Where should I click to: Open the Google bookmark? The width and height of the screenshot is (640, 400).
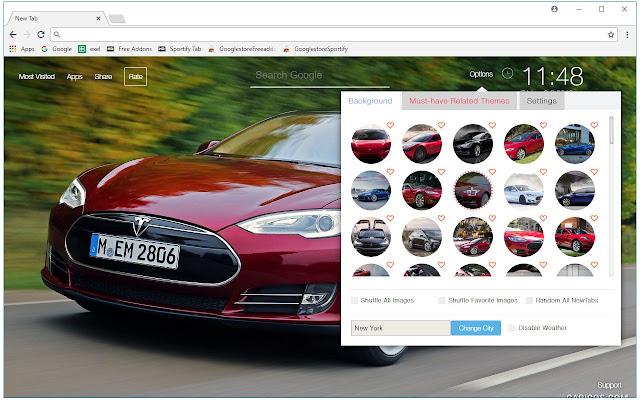pos(56,49)
